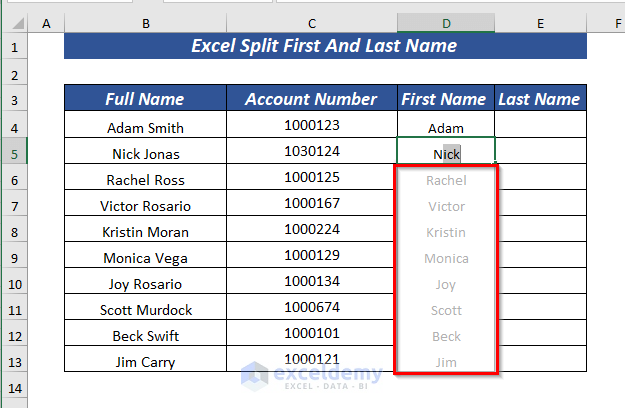Select column E header
The width and height of the screenshot is (625, 408).
point(540,22)
